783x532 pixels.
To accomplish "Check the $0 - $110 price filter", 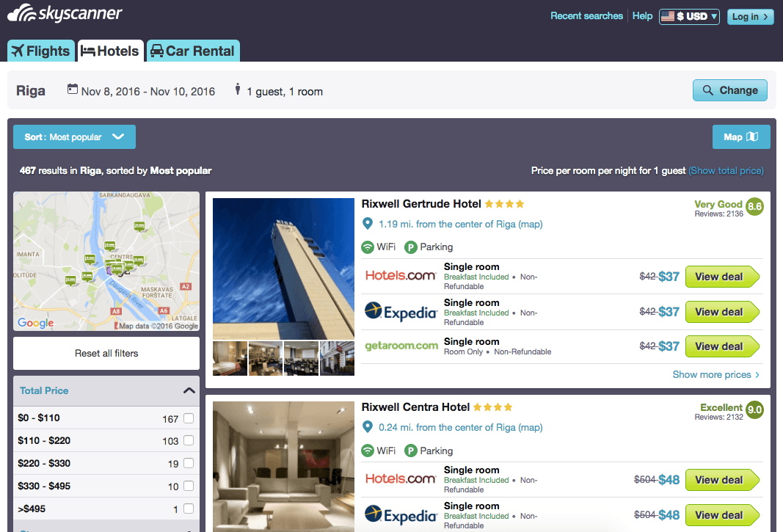I will (x=189, y=418).
